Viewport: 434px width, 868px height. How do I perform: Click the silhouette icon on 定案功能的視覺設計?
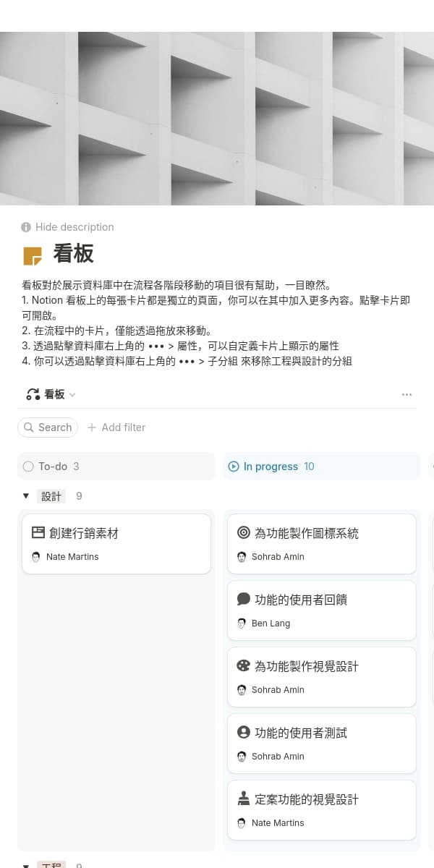(242, 799)
